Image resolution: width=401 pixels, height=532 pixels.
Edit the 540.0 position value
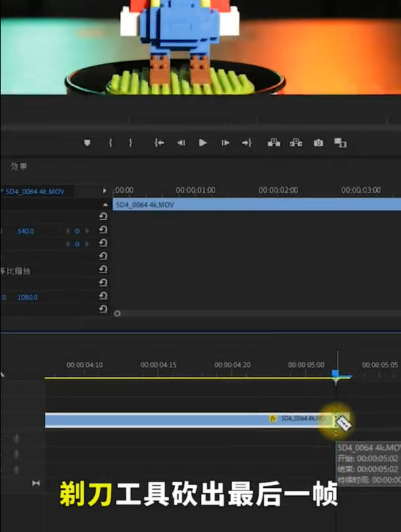(26, 231)
